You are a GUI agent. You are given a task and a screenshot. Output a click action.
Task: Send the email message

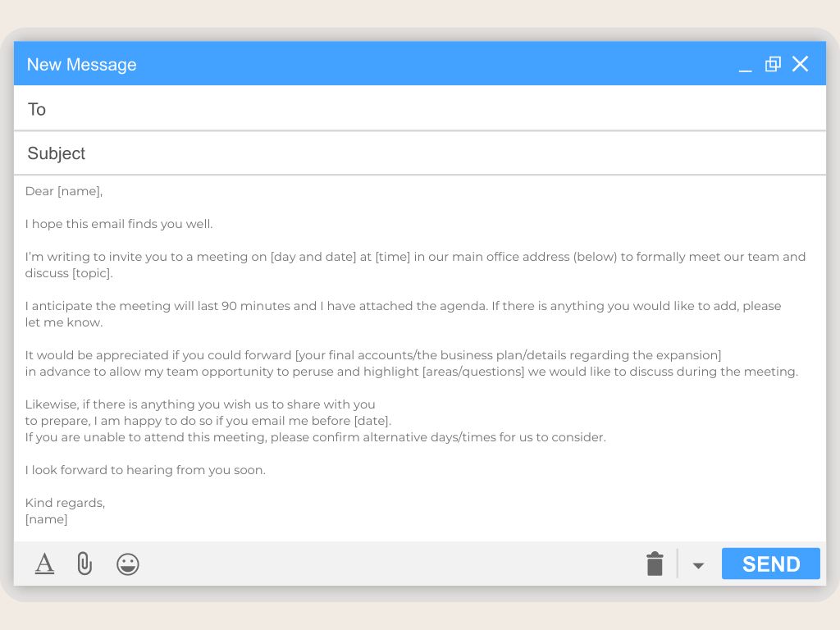[x=770, y=564]
